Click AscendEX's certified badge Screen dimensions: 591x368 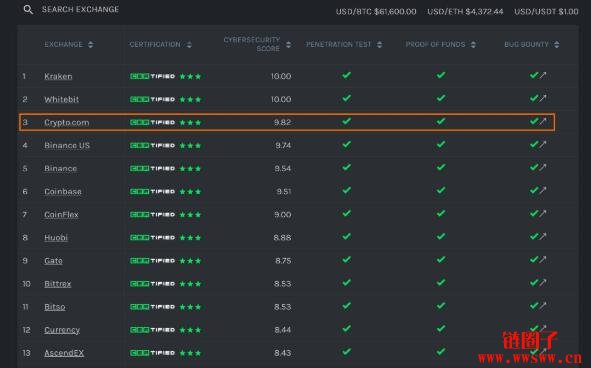(x=152, y=353)
